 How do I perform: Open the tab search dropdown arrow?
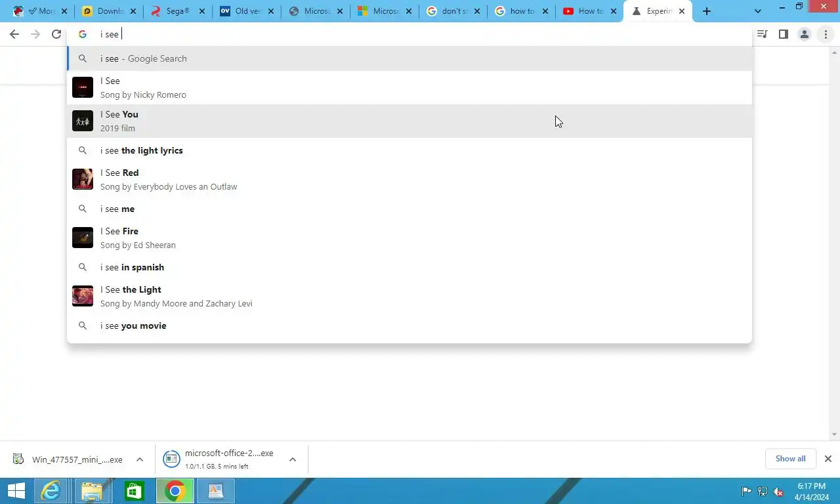(x=758, y=11)
